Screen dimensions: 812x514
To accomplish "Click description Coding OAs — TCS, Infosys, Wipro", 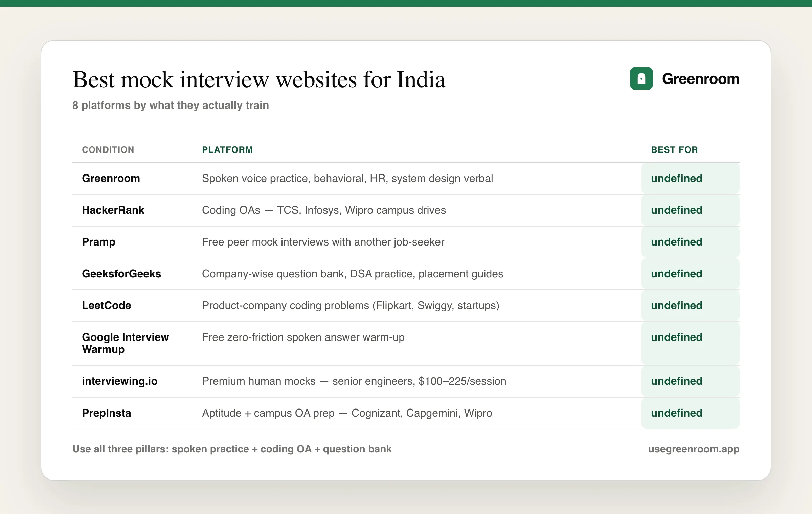I will (324, 210).
